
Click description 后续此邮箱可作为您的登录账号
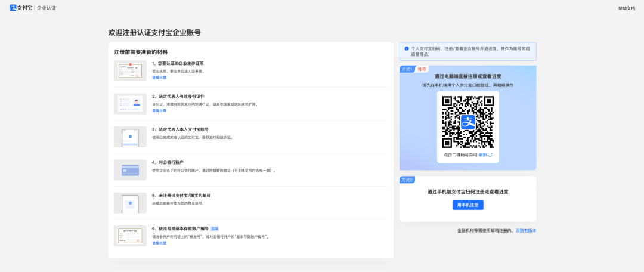pos(178,203)
